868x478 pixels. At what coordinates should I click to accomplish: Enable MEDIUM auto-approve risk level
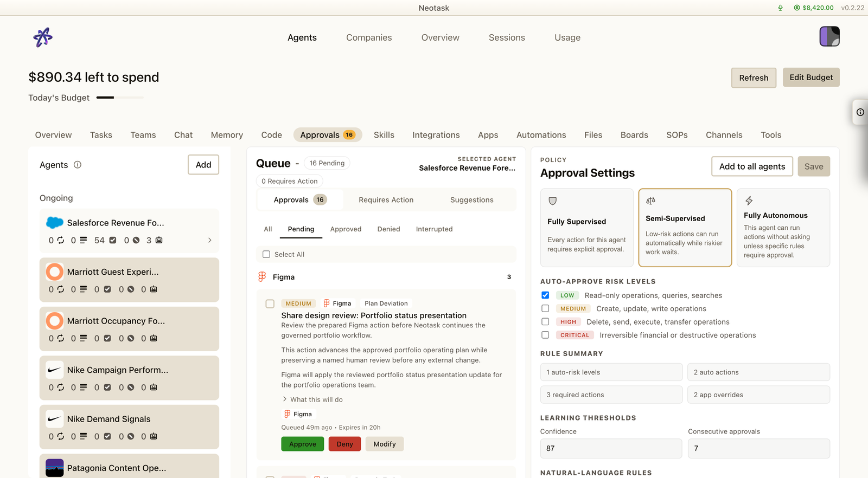[545, 308]
